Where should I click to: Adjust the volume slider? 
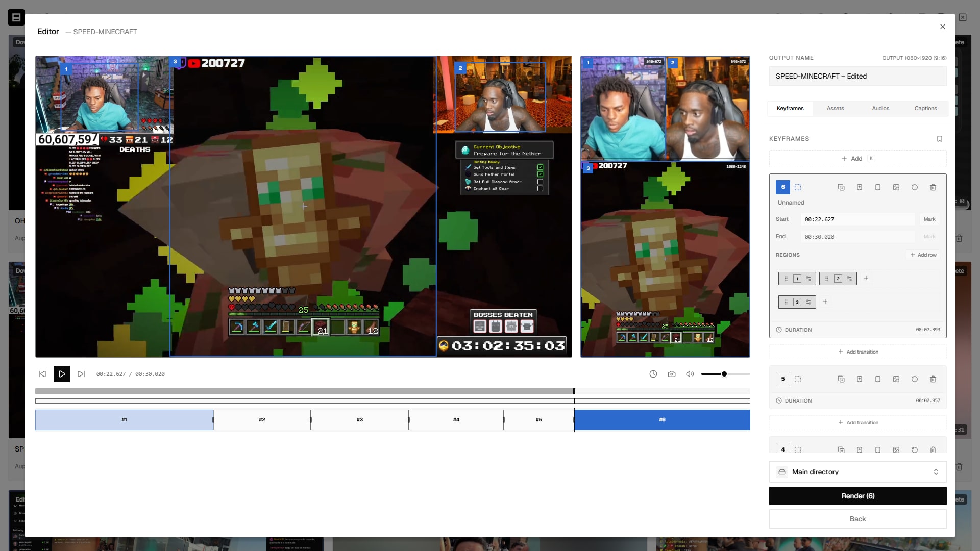pos(725,374)
